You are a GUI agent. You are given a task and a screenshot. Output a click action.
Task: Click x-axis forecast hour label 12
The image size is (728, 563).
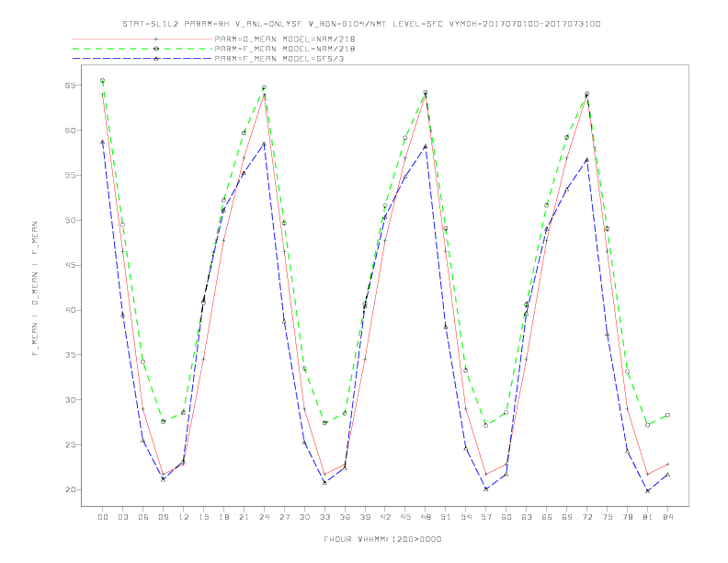coord(184,517)
